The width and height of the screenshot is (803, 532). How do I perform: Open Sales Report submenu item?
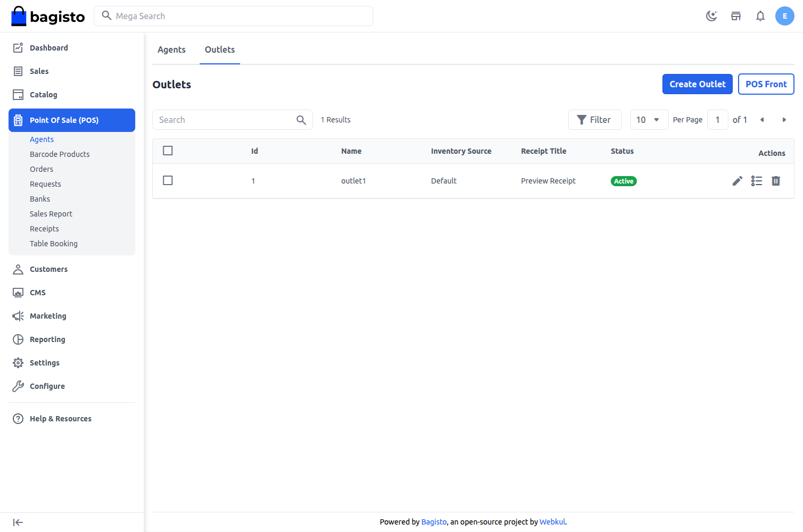51,214
